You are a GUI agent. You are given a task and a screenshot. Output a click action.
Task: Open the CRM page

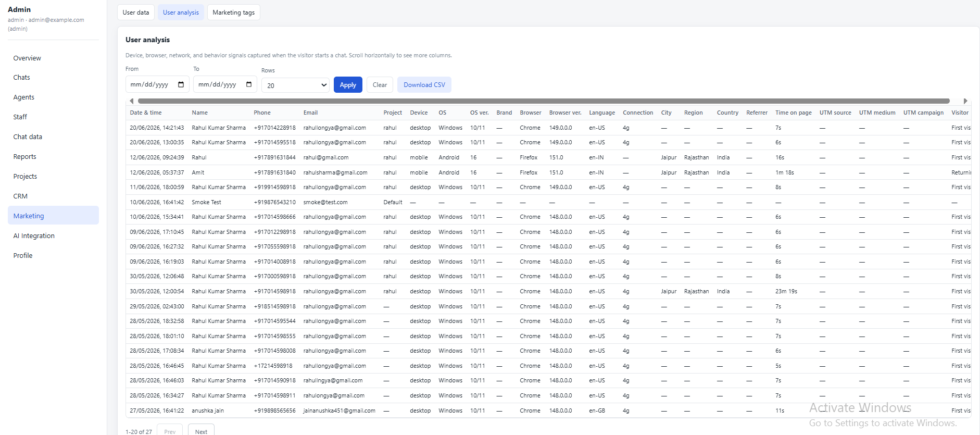[x=53, y=196]
